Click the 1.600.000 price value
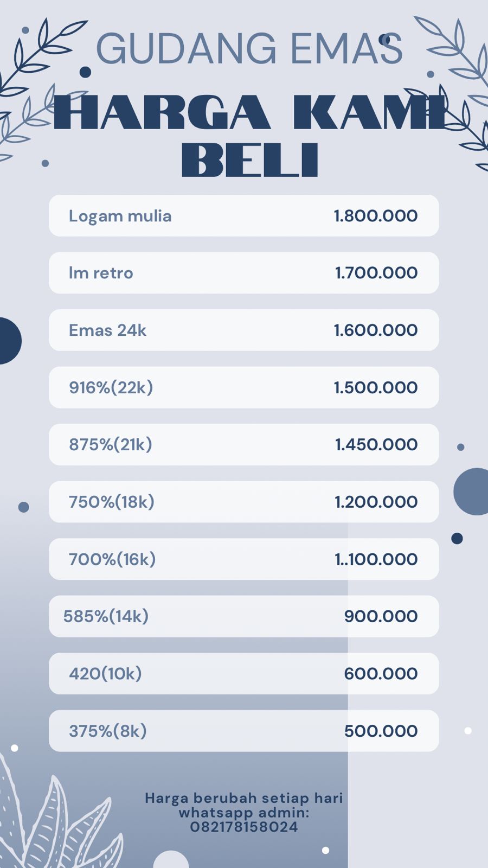 pos(375,330)
